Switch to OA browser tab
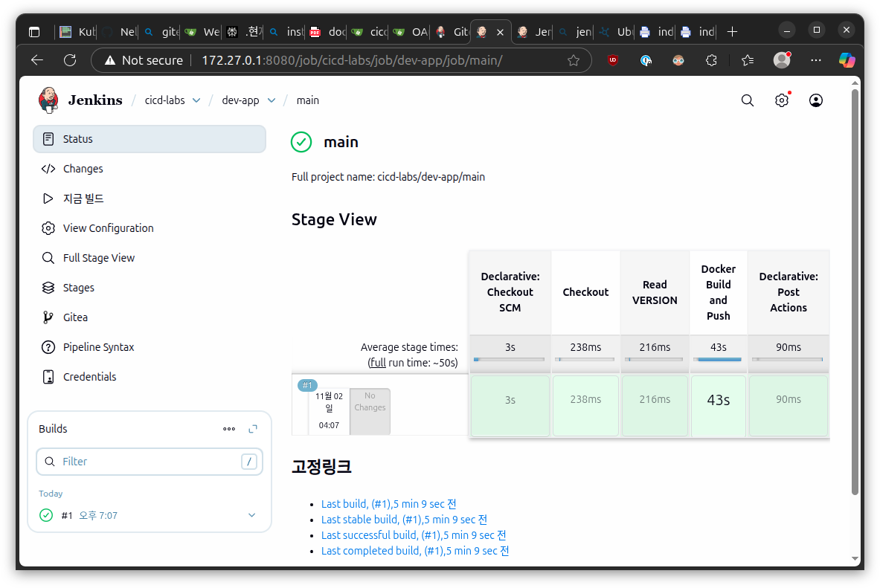Screen dimensions: 880x588 point(411,32)
